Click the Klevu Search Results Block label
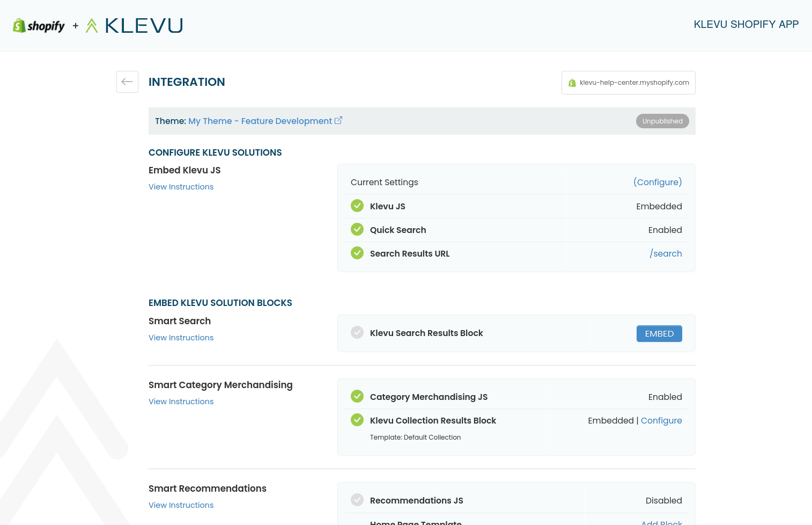Viewport: 812px width, 525px height. pos(426,333)
